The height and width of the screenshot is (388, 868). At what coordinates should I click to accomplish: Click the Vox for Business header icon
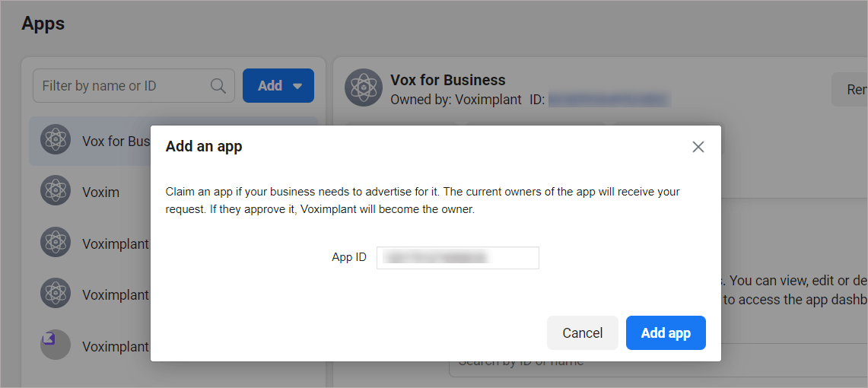(363, 87)
